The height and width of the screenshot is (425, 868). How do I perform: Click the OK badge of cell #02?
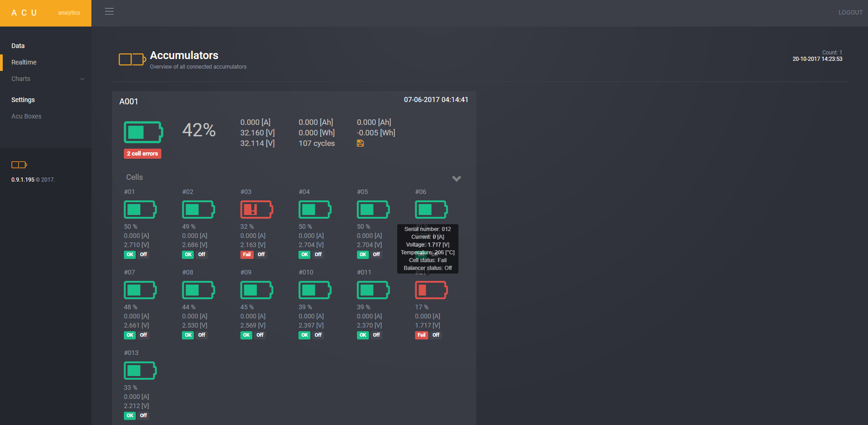click(188, 254)
